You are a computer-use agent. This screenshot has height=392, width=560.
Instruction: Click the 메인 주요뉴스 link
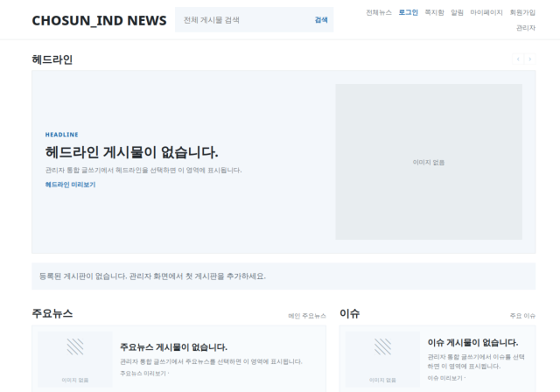pyautogui.click(x=307, y=316)
